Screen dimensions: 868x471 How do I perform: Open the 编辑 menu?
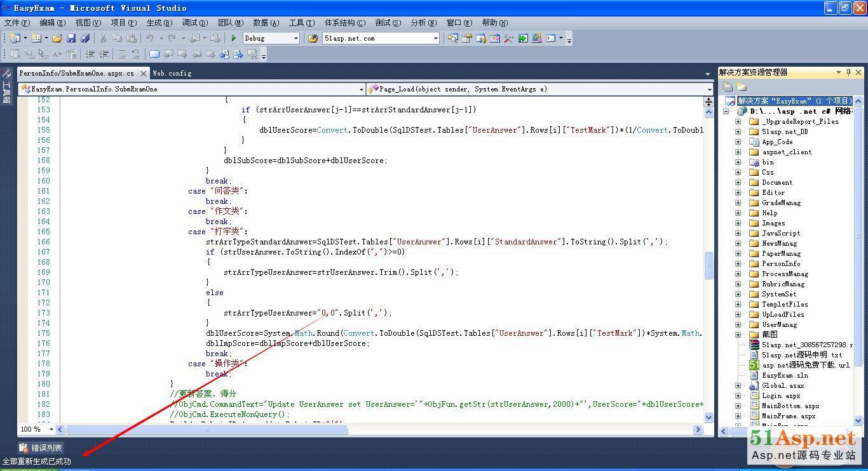click(53, 23)
